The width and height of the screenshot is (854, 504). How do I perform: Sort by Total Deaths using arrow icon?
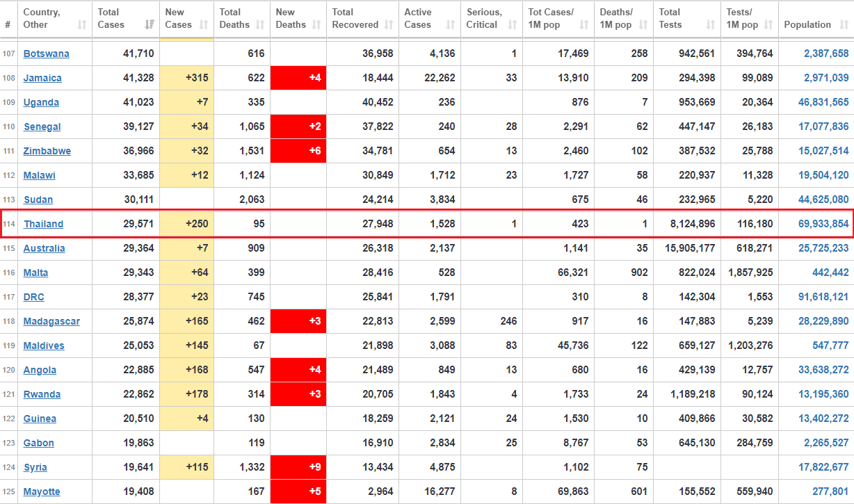click(x=260, y=25)
